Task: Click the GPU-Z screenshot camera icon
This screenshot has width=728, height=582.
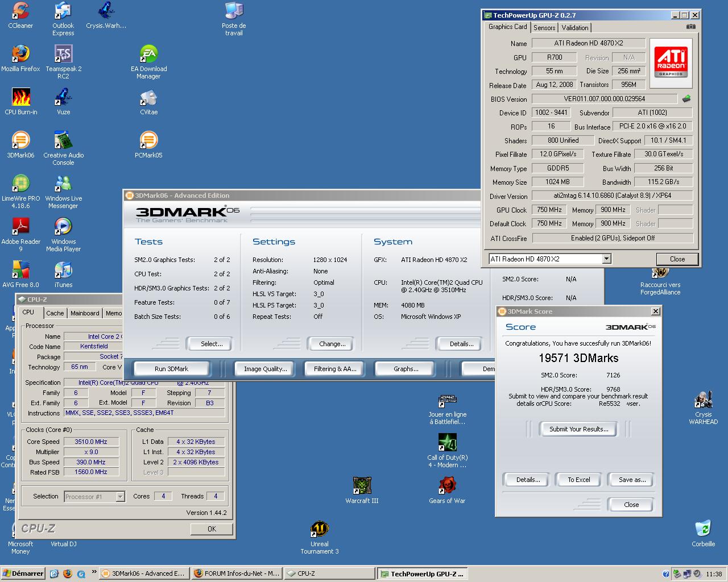Action: tap(690, 27)
